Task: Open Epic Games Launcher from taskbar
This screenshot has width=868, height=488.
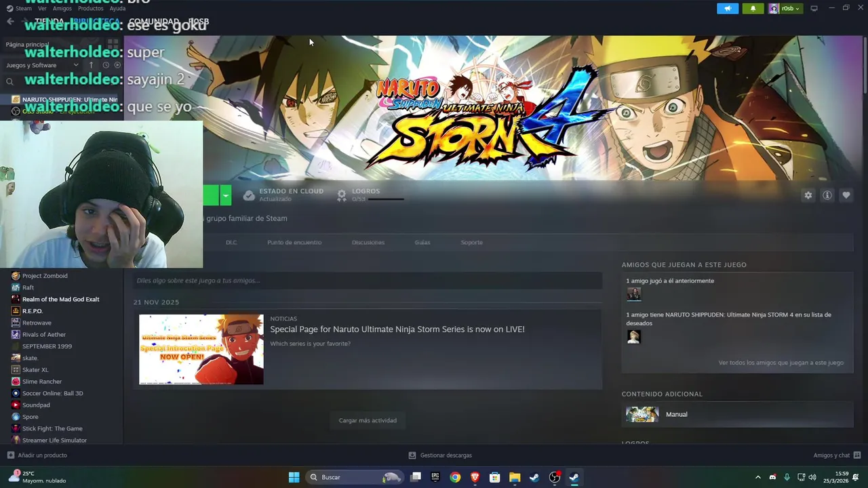Action: [435, 477]
